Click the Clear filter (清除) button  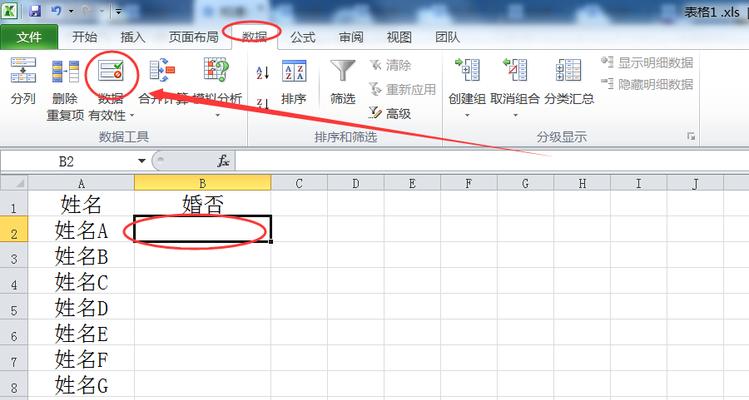click(x=390, y=65)
